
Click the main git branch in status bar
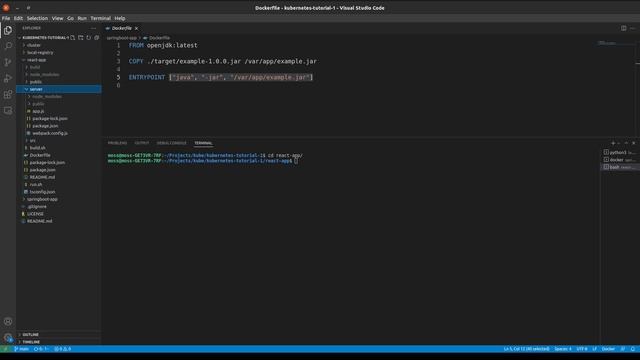click(21, 349)
